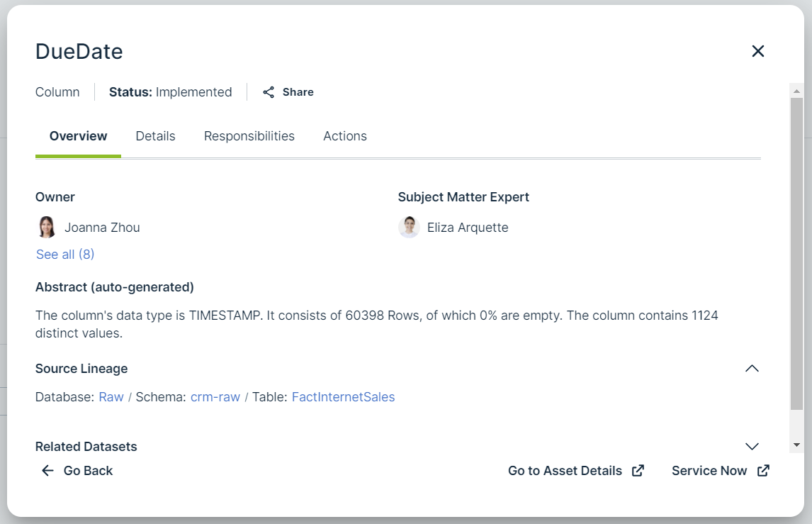Select the Actions tab

pyautogui.click(x=345, y=136)
